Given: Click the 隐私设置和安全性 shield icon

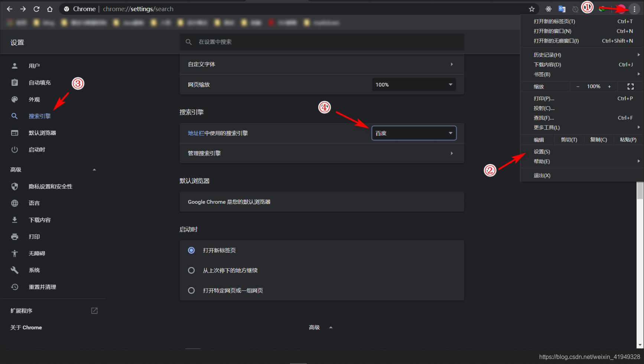Looking at the screenshot, I should tap(14, 186).
